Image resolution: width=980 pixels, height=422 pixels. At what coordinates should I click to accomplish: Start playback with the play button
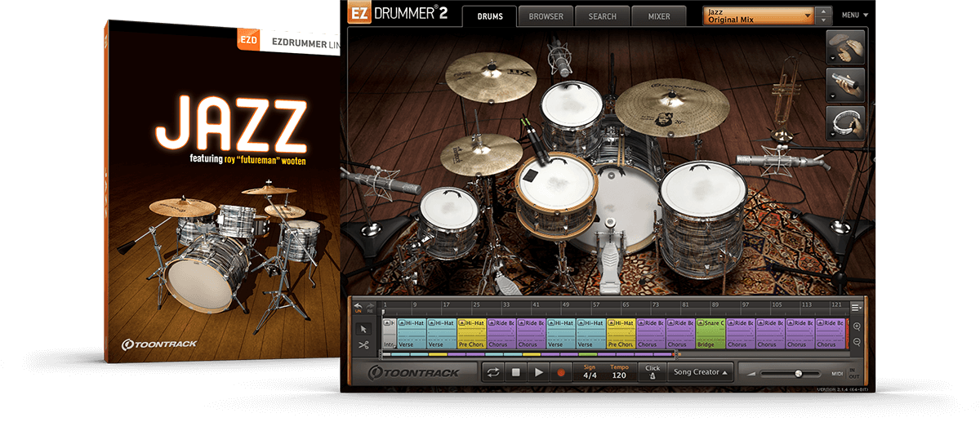pos(537,372)
